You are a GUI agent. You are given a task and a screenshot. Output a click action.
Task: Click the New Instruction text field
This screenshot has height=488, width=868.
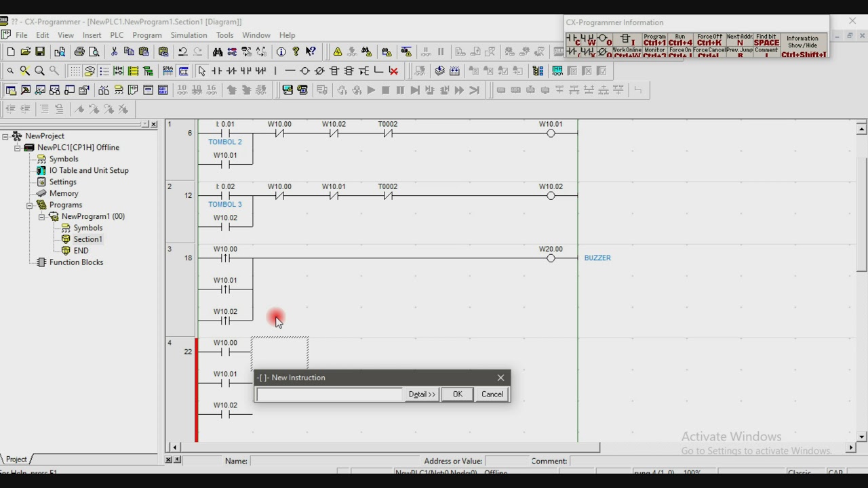[x=330, y=394]
